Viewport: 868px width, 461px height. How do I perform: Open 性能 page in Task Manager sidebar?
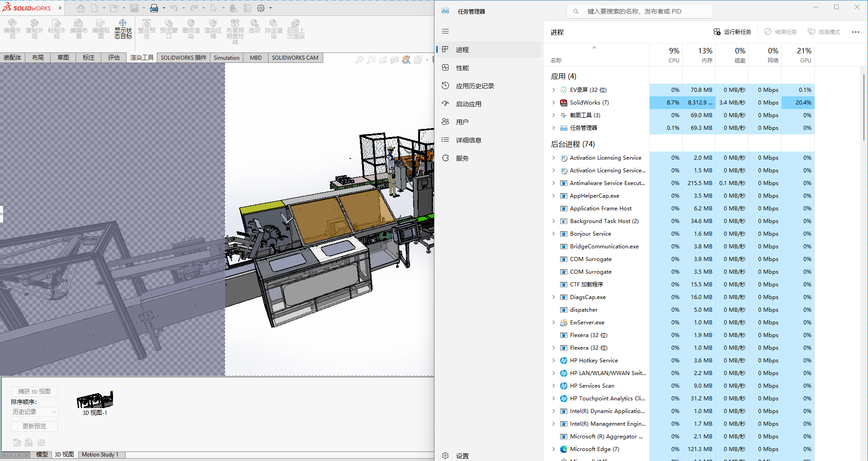pyautogui.click(x=462, y=68)
